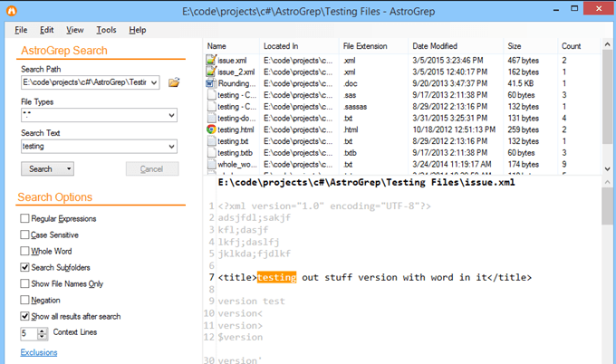Screen dimensions: 616x364
Task: Click the file icon for testing-do... row
Action: [x=212, y=118]
